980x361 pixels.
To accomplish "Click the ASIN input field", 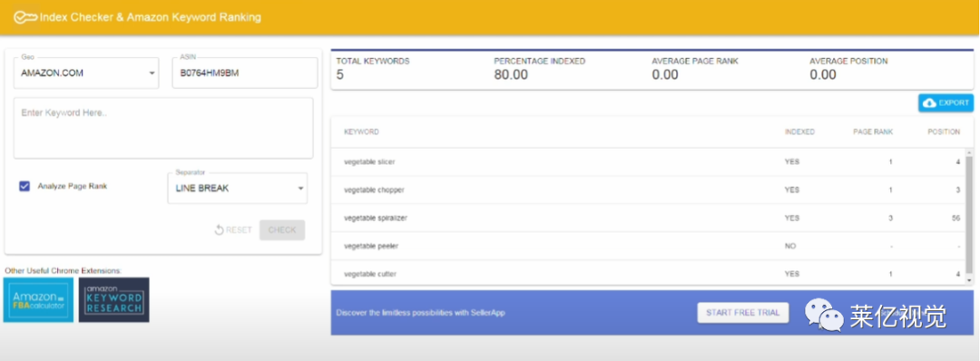I will click(245, 73).
